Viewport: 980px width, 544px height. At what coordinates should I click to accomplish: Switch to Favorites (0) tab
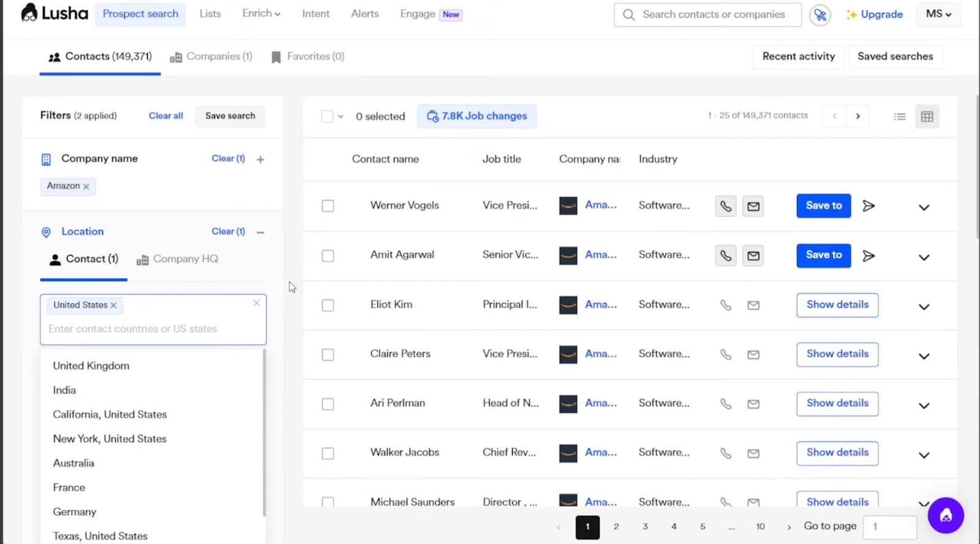coord(307,56)
